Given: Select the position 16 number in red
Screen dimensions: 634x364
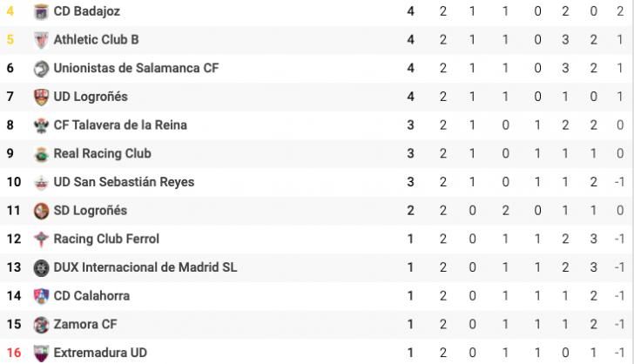Looking at the screenshot, I should pyautogui.click(x=14, y=353).
